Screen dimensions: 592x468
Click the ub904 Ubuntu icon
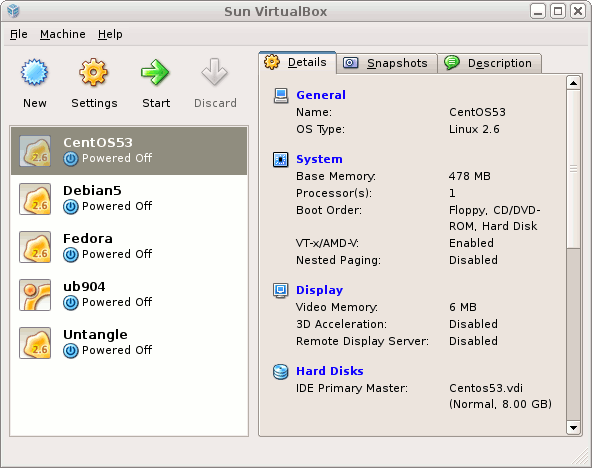coord(35,295)
